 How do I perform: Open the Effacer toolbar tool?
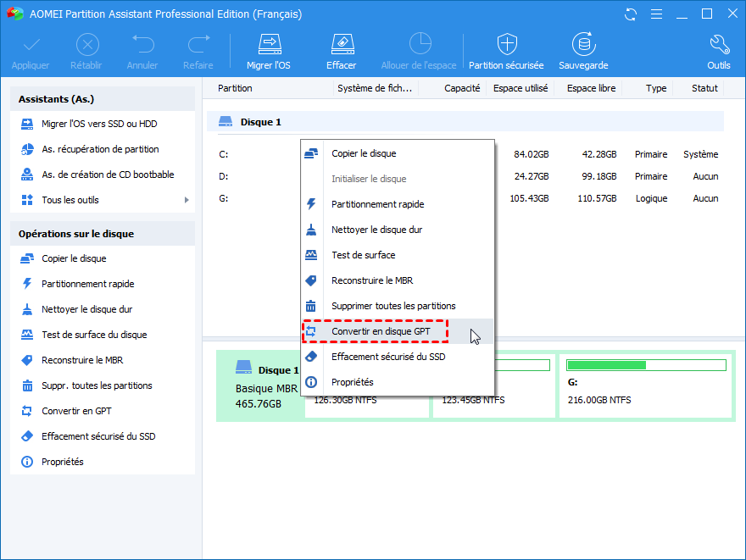(342, 52)
